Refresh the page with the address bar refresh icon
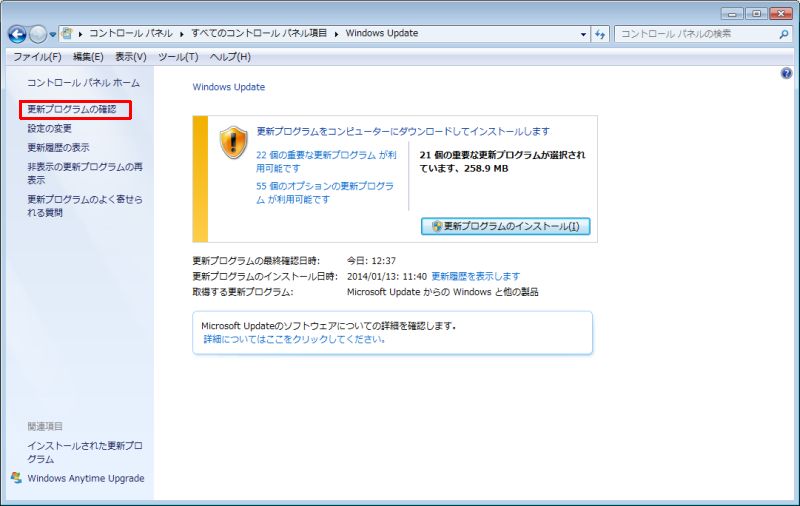The image size is (800, 506). [600, 34]
